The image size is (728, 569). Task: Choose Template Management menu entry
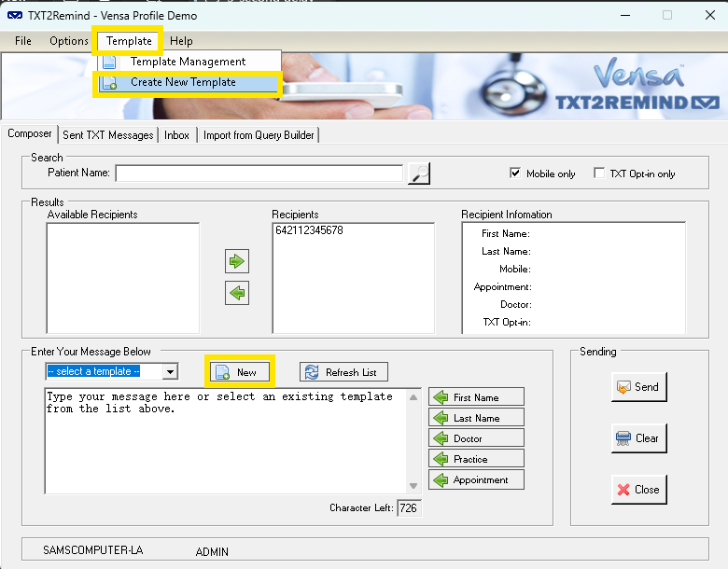[189, 62]
